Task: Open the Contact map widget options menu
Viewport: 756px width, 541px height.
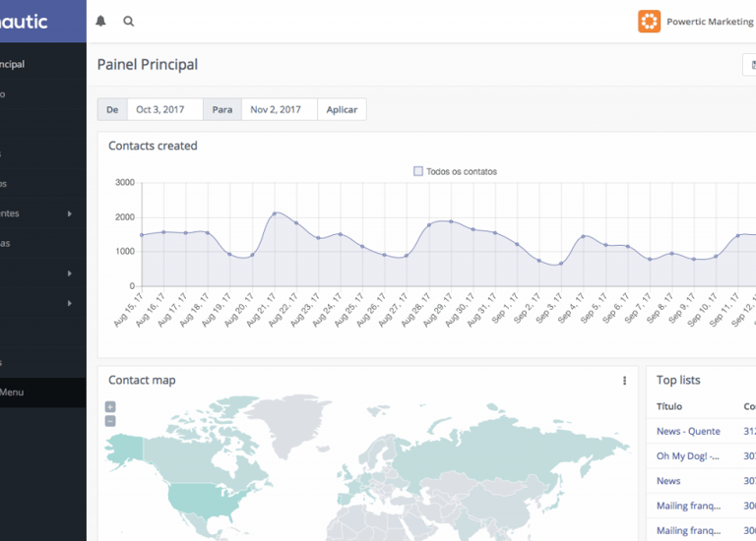Action: point(624,381)
